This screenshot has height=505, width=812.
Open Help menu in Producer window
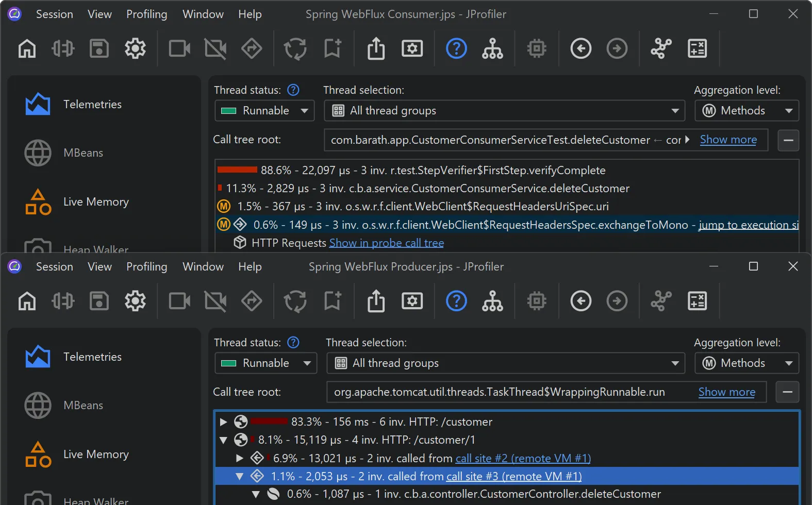(x=250, y=266)
